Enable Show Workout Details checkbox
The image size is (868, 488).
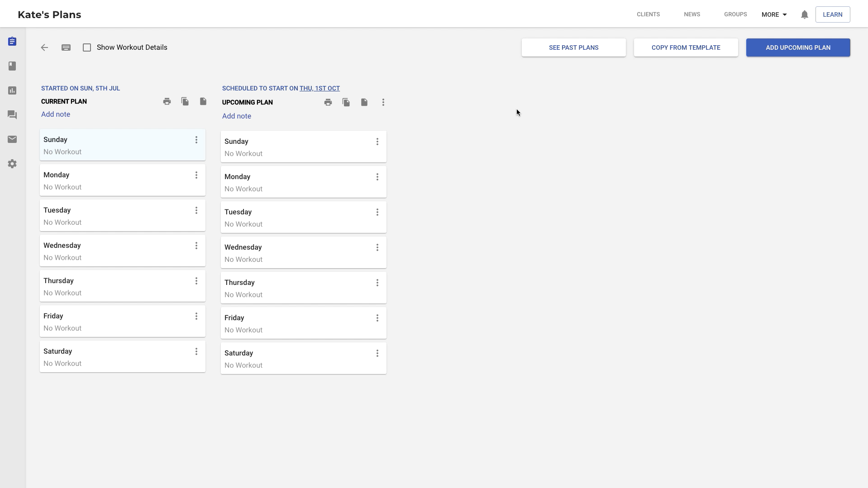87,47
